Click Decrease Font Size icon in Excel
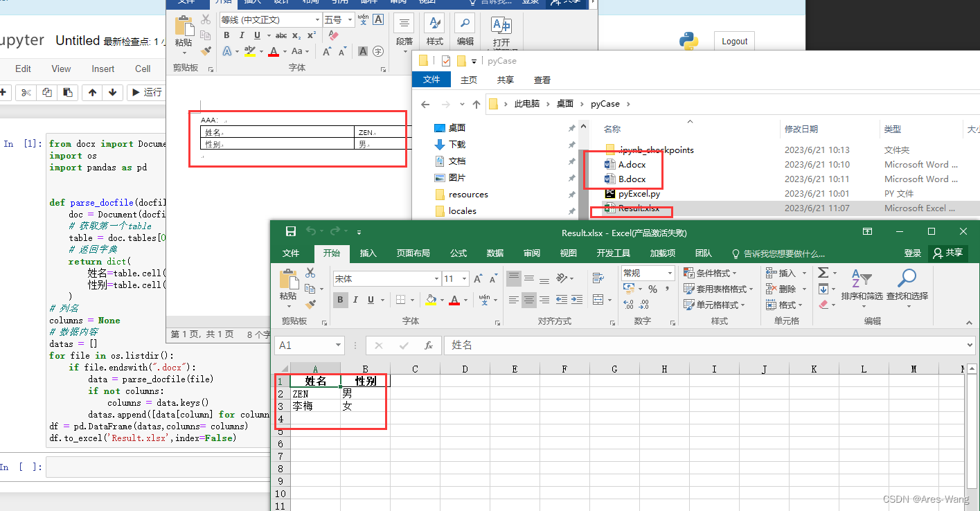This screenshot has width=980, height=511. point(493,279)
